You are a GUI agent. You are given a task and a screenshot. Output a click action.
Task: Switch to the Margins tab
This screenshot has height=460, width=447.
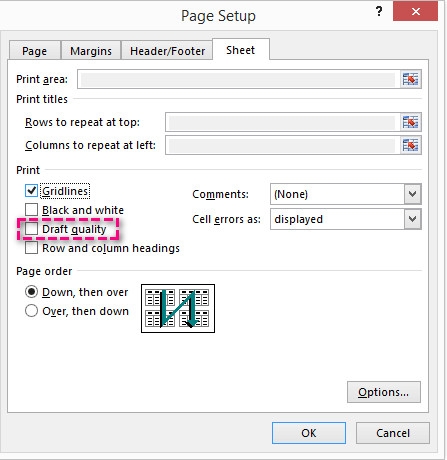(91, 51)
